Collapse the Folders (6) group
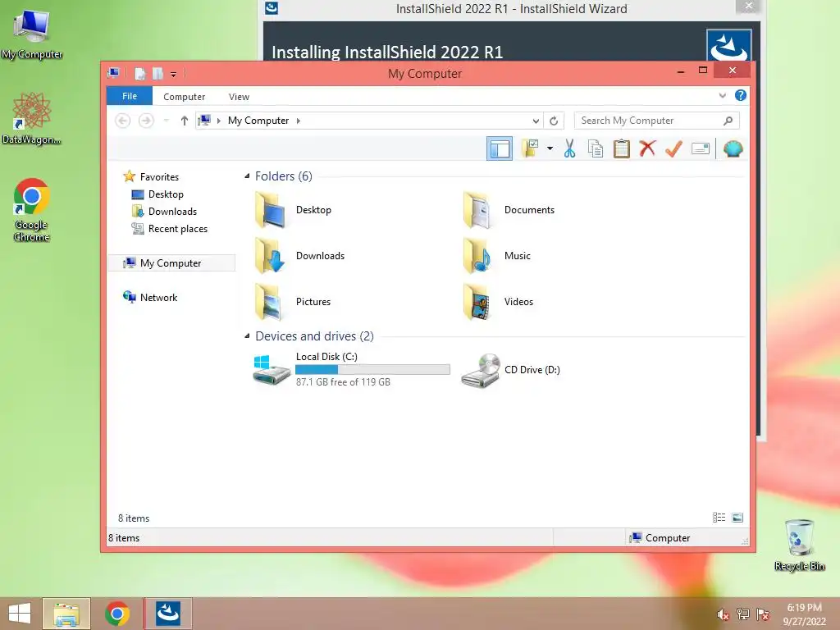The width and height of the screenshot is (840, 630). coord(247,176)
